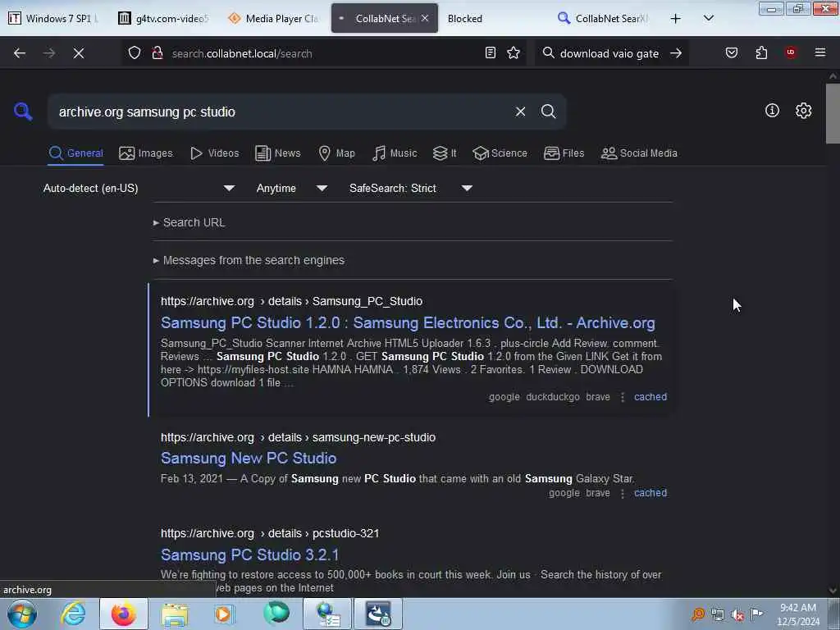Open more options dots for first result
This screenshot has width=840, height=630.
(623, 397)
